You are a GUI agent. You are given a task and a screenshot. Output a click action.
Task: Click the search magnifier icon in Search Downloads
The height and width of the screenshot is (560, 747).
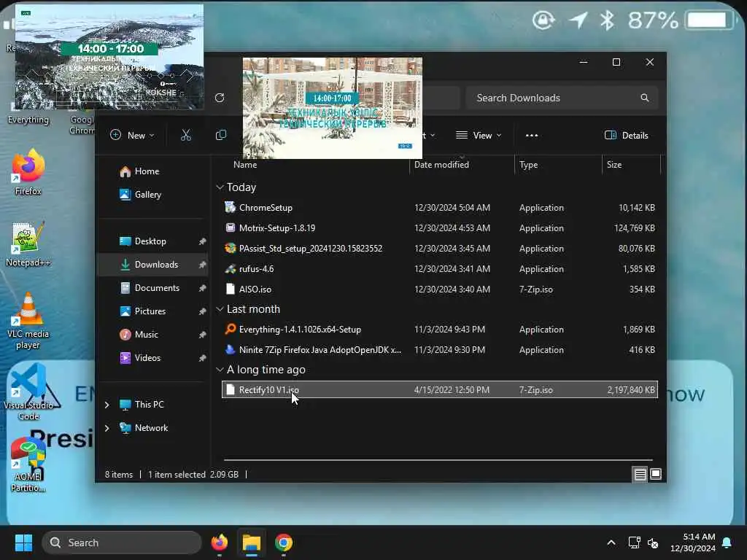(x=645, y=98)
